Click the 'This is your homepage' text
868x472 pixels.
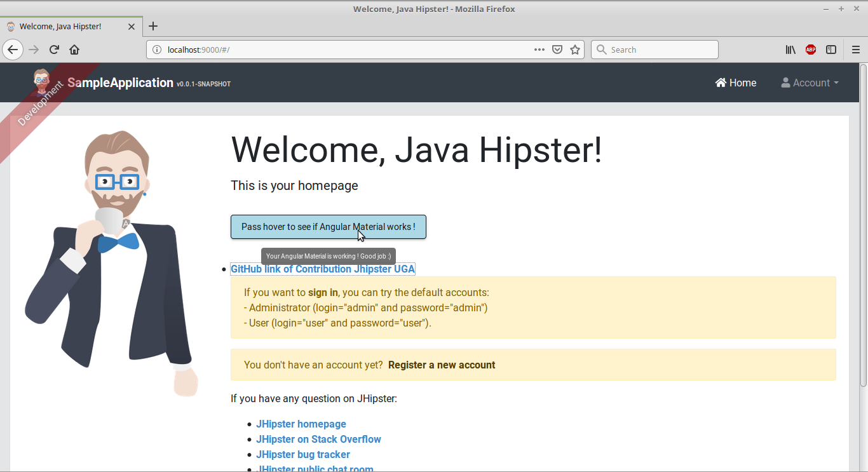coord(294,185)
